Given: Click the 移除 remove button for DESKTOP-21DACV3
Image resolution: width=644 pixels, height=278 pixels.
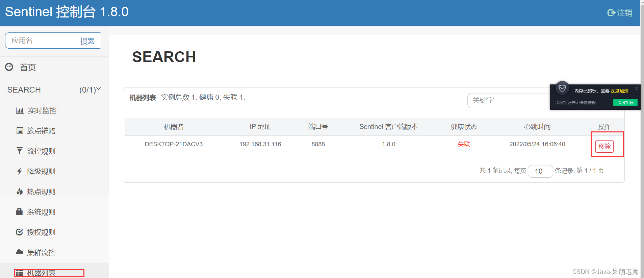Looking at the screenshot, I should point(604,146).
